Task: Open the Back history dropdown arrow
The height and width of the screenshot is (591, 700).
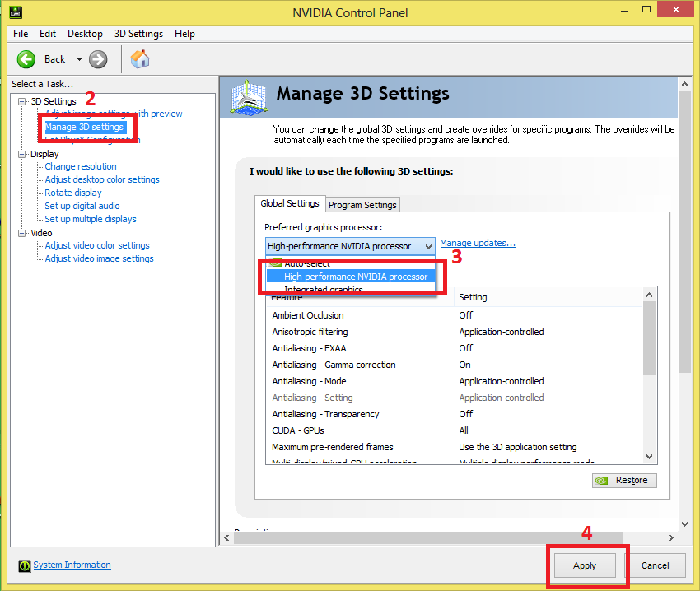Action: [79, 59]
